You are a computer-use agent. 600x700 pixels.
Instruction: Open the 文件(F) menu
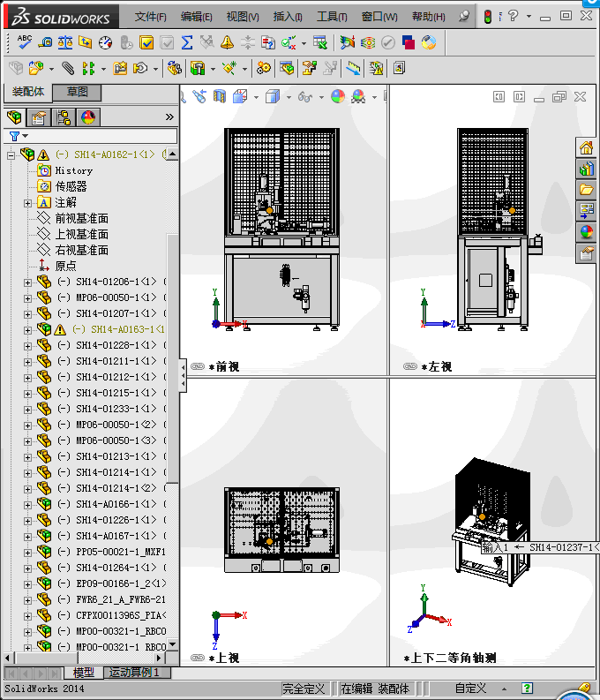[150, 17]
